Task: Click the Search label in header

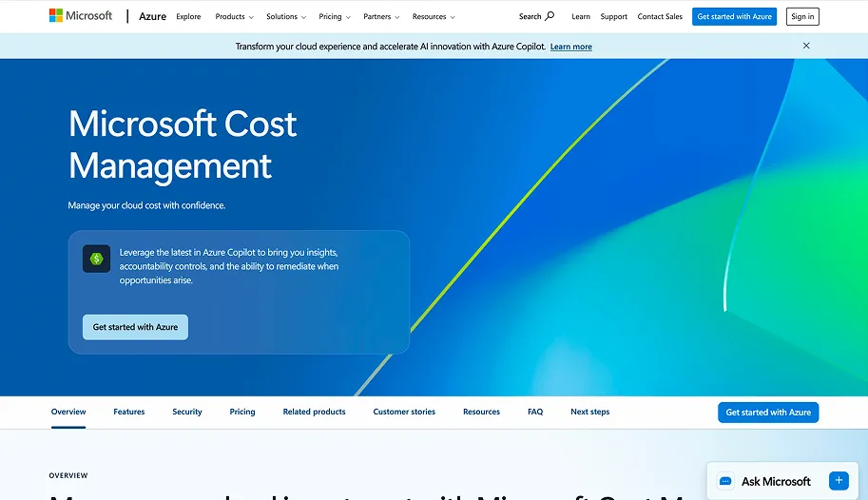Action: click(x=530, y=16)
